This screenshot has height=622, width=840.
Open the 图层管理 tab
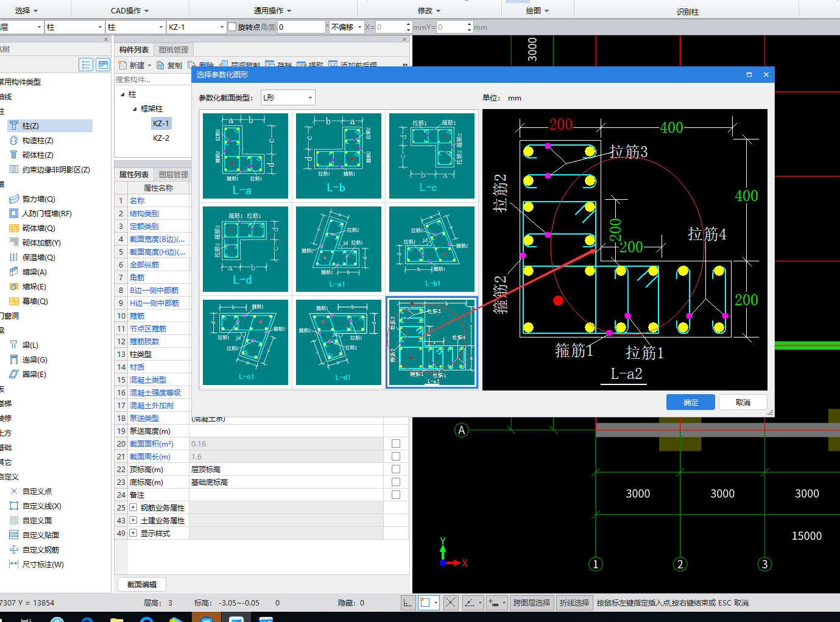[174, 175]
